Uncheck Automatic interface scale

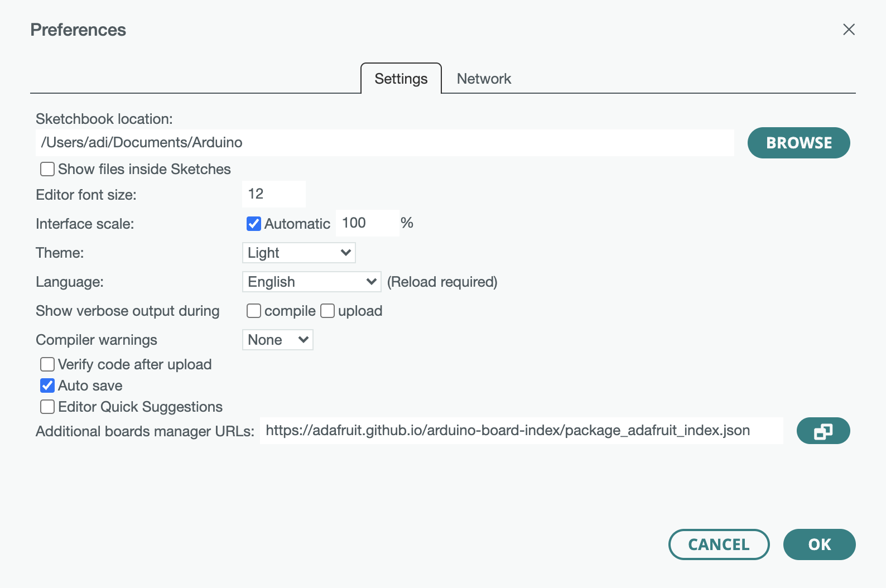[254, 224]
